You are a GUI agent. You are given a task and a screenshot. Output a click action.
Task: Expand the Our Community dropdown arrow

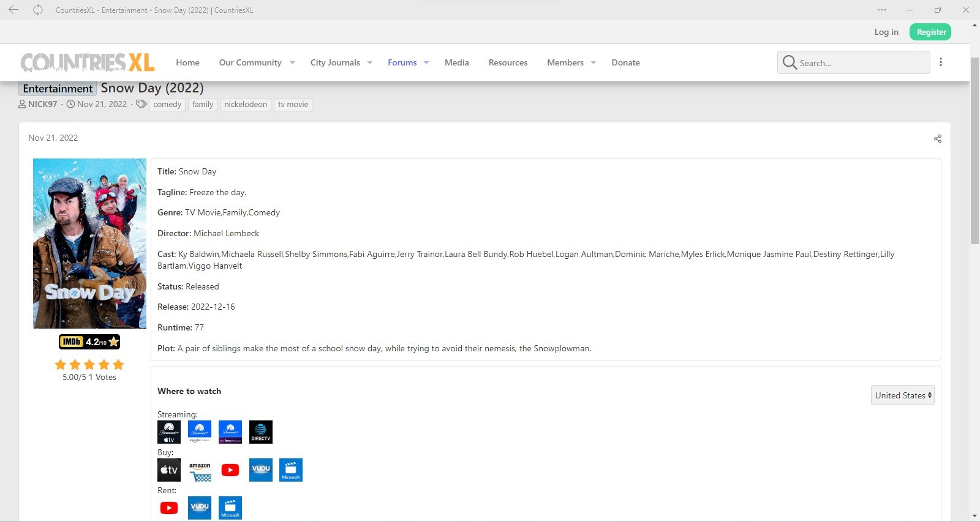[292, 62]
